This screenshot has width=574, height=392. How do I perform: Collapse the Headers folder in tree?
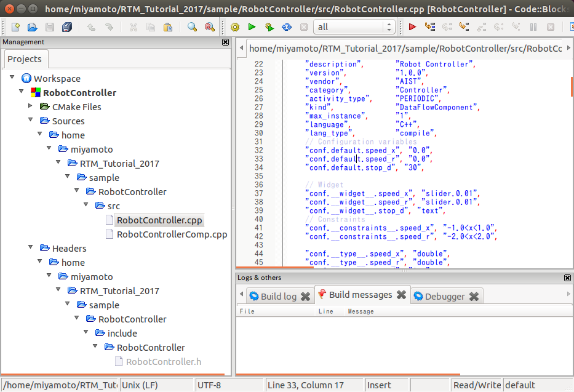[31, 248]
